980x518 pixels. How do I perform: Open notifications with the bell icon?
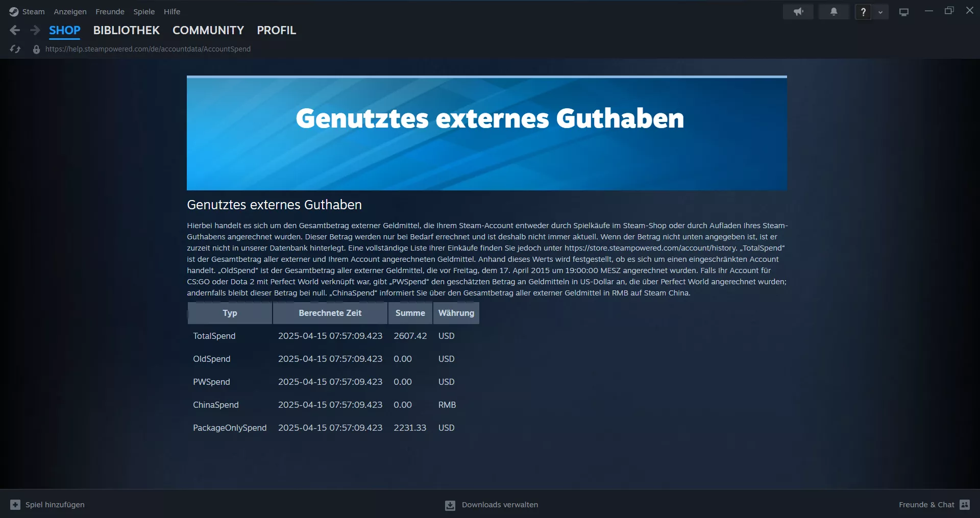coord(834,11)
